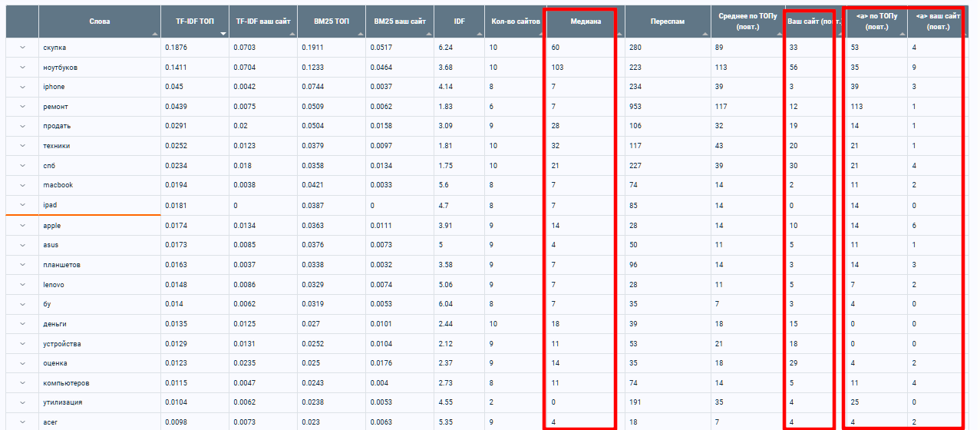Expand the утилизация row chevron

point(22,402)
